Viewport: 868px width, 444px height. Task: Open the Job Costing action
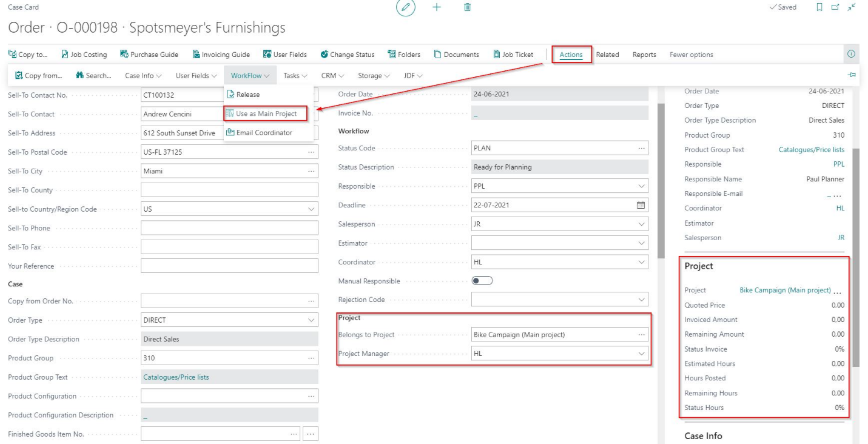coord(84,55)
